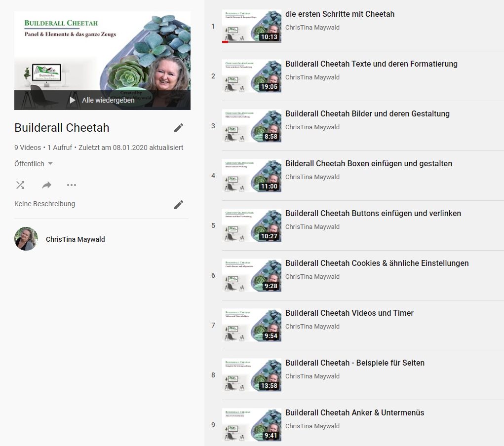Open ChrisTina Maywald channel link in sidebar
The height and width of the screenshot is (446, 504).
click(75, 239)
